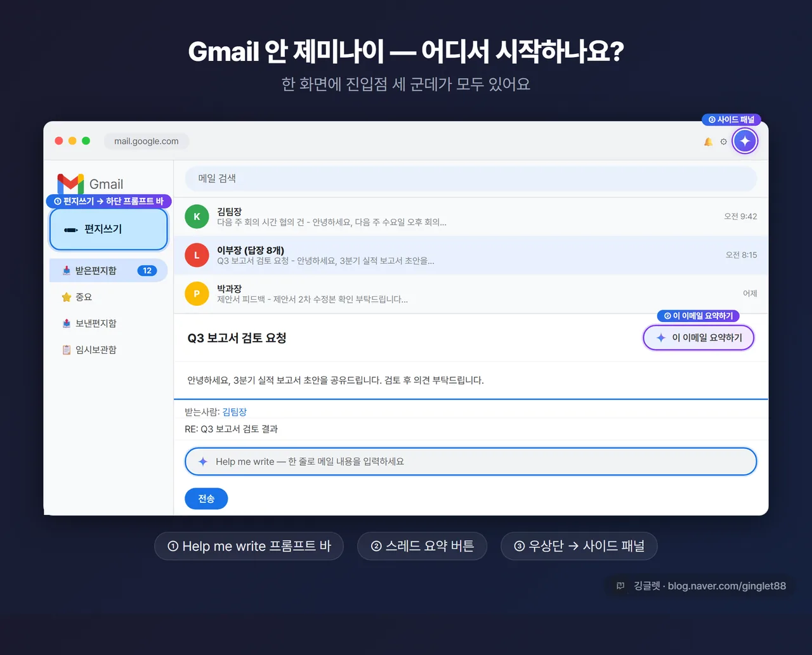Click the Q3 보고서 검토 요청 heading

coord(237,338)
